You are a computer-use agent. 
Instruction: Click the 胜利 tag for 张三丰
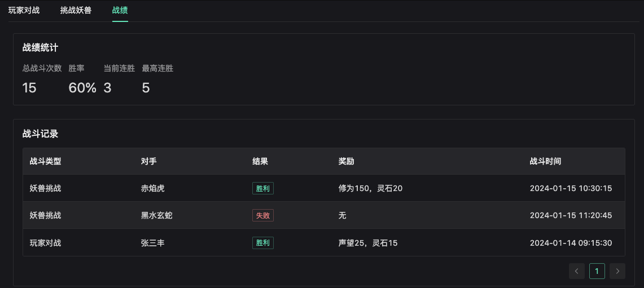click(x=263, y=243)
